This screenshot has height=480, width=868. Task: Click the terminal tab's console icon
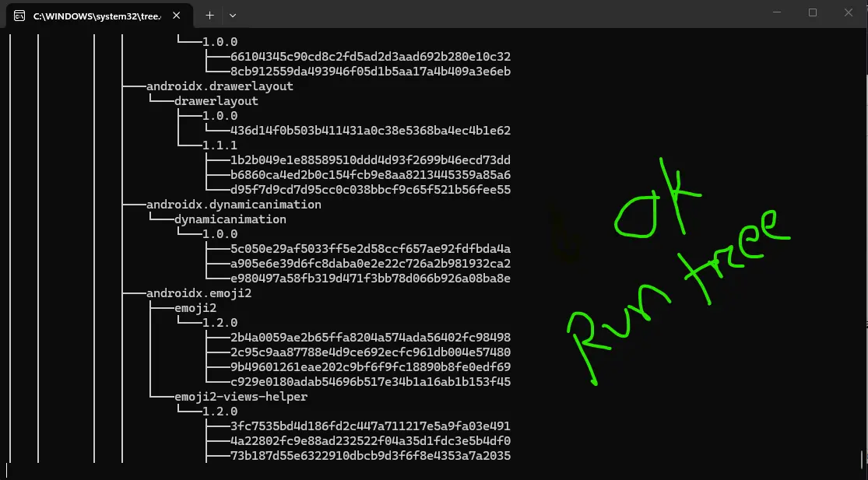pyautogui.click(x=19, y=16)
